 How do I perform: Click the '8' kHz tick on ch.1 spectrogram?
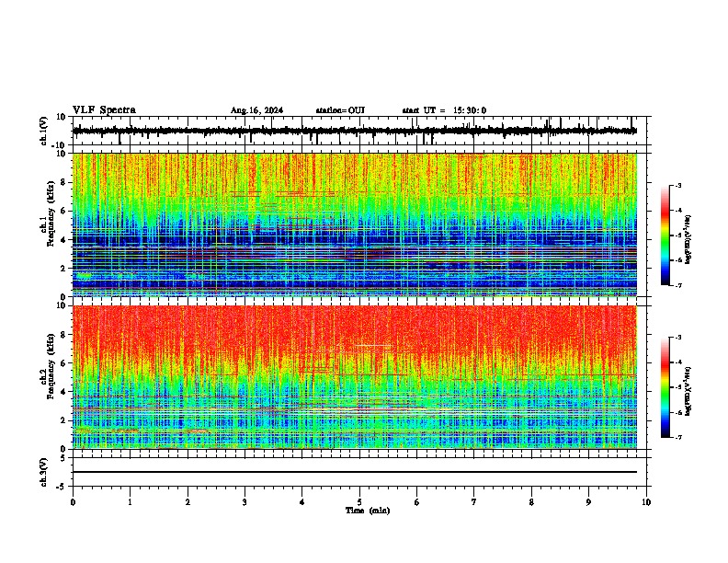click(x=64, y=182)
